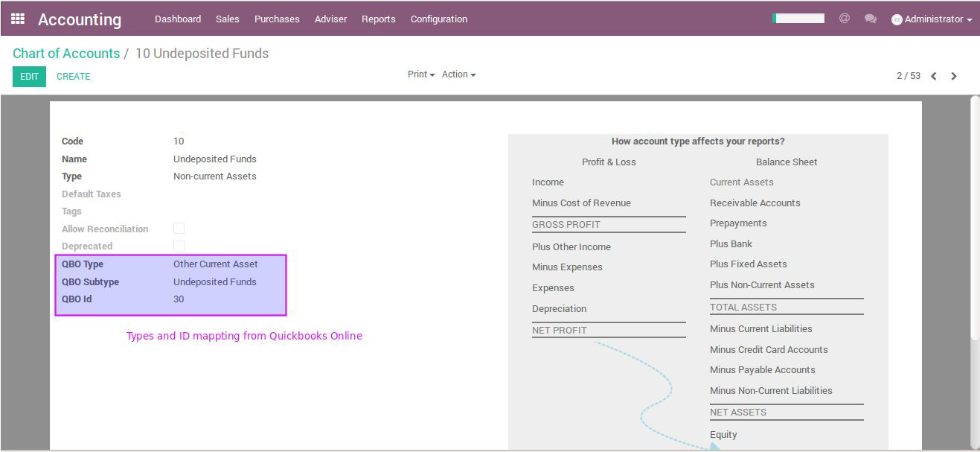The width and height of the screenshot is (980, 452).
Task: Click Minus Current Liabilities entry
Action: click(761, 328)
